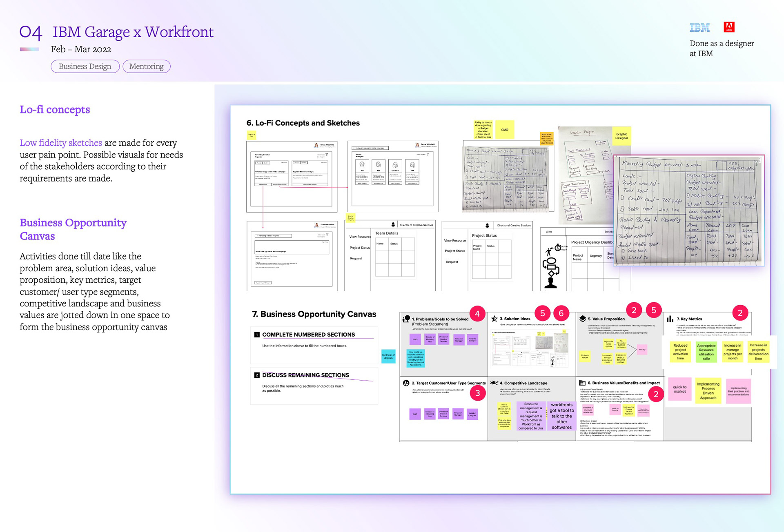
Task: Click the Team Details table title
Action: pyautogui.click(x=386, y=233)
